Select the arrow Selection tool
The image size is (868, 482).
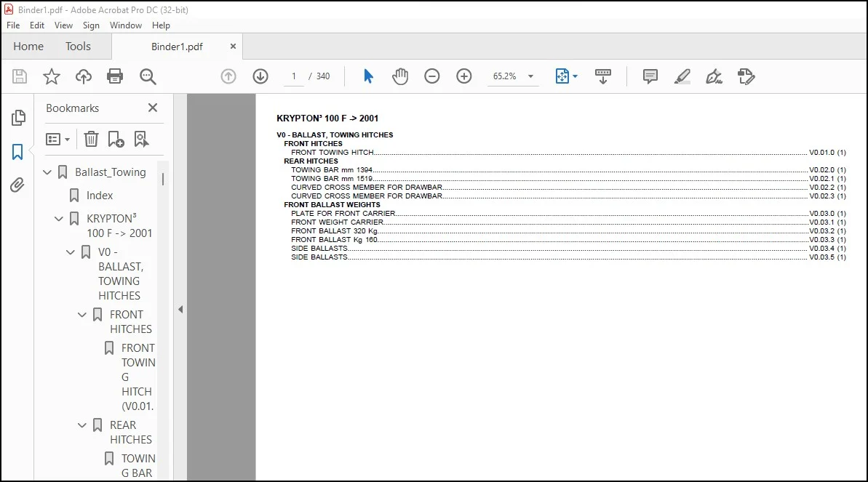[x=368, y=76]
